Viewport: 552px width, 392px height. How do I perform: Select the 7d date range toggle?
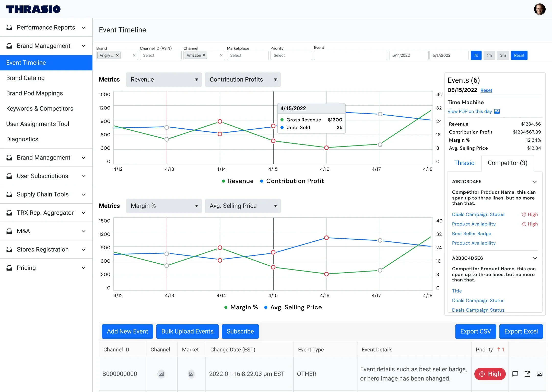pyautogui.click(x=476, y=55)
